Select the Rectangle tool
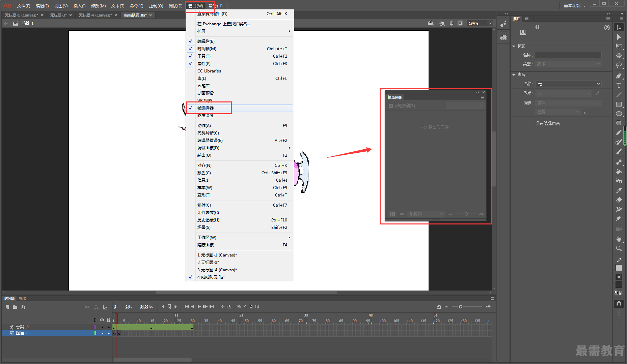The image size is (627, 364). (x=619, y=104)
